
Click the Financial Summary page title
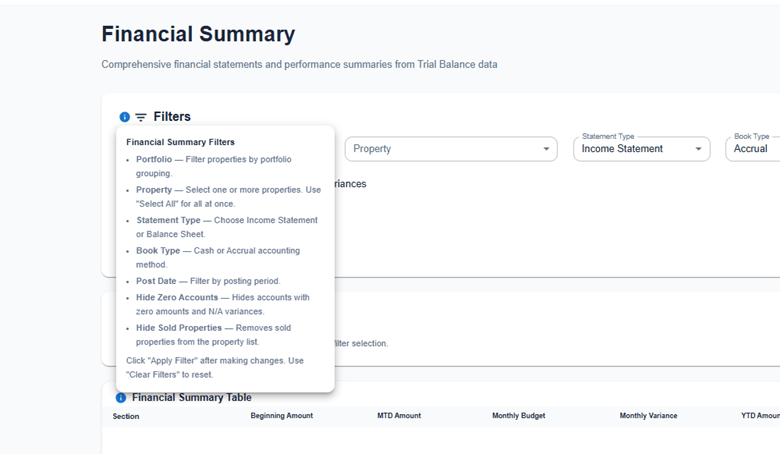point(198,34)
